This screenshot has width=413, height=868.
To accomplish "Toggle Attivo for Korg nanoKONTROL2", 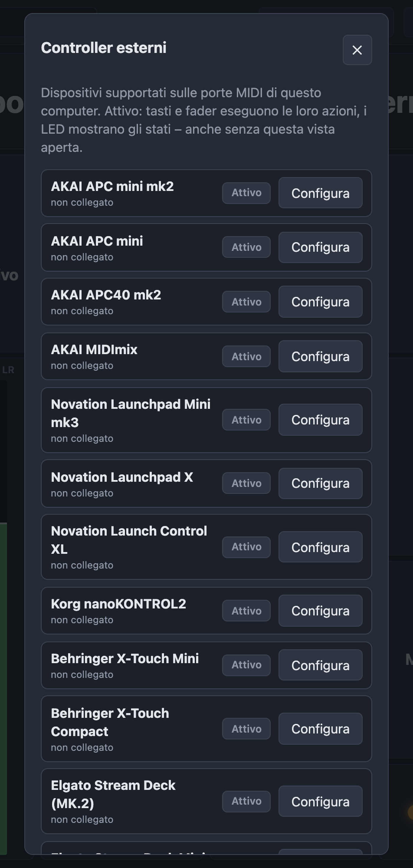I will 246,611.
